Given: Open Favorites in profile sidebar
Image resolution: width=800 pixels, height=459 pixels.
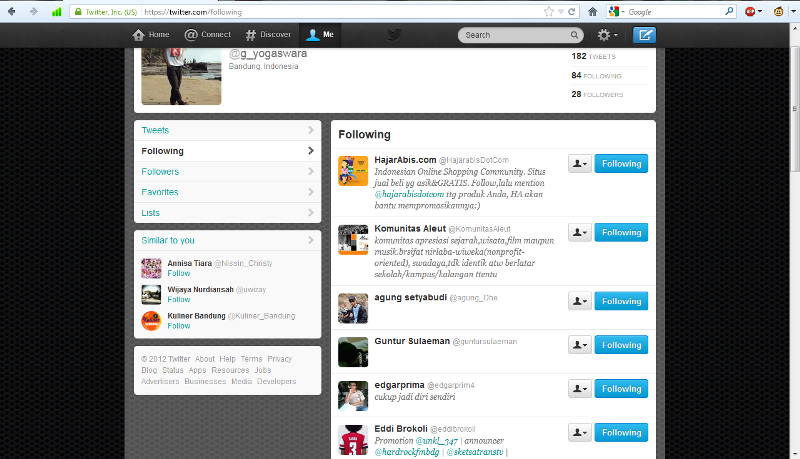Looking at the screenshot, I should [x=228, y=192].
